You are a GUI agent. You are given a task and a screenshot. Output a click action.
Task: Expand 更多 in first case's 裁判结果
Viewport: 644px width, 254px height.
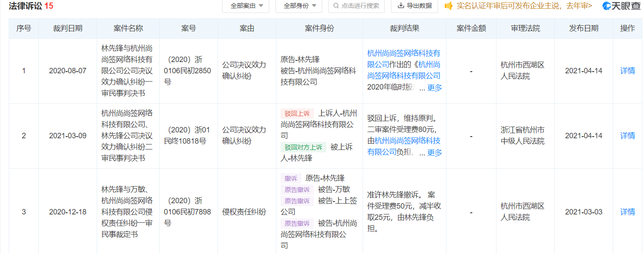(434, 88)
